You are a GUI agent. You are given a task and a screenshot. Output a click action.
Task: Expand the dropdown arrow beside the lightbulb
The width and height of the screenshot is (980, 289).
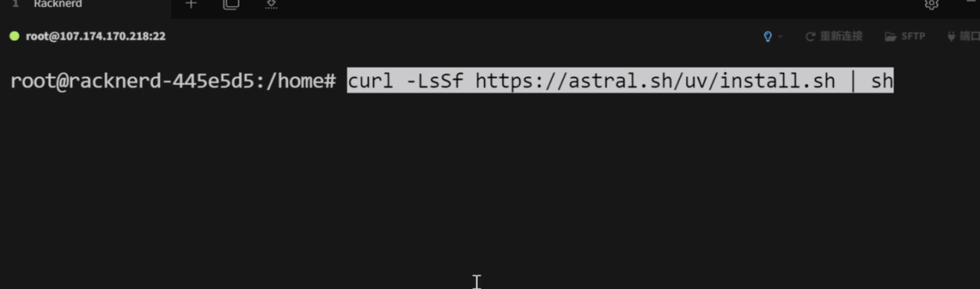[780, 37]
